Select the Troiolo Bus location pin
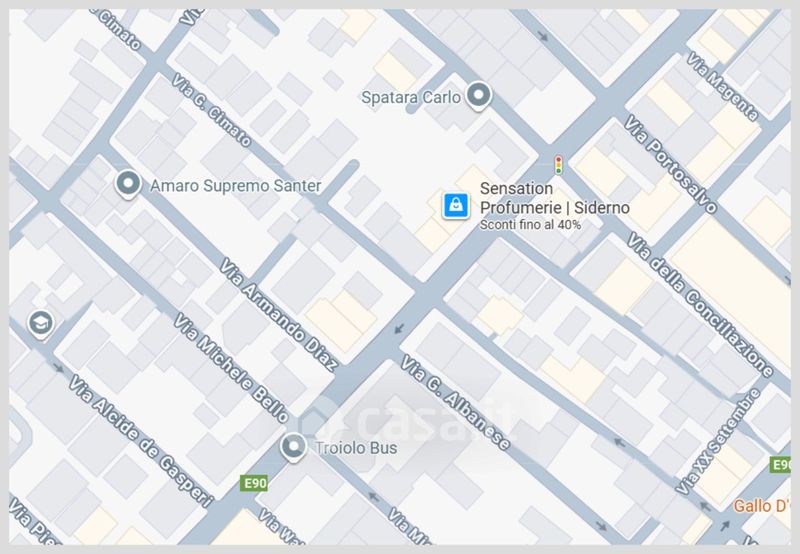The height and width of the screenshot is (554, 800). point(293,447)
